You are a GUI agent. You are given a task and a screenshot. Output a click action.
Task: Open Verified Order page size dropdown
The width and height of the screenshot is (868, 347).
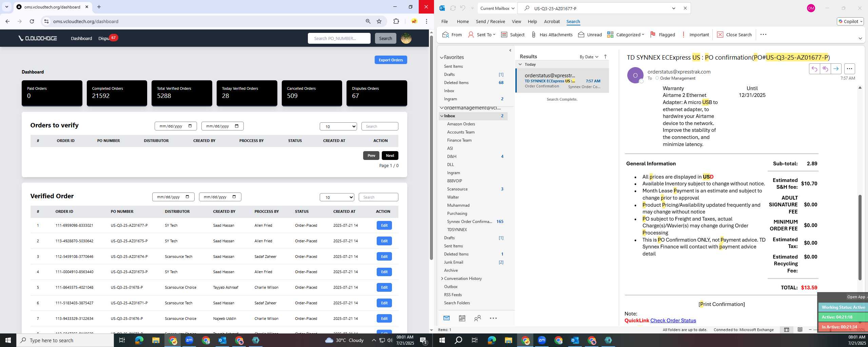[x=337, y=197]
